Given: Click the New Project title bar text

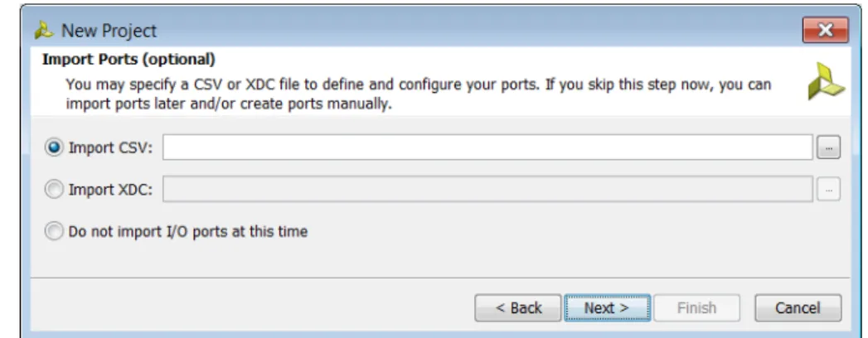Looking at the screenshot, I should 109,31.
